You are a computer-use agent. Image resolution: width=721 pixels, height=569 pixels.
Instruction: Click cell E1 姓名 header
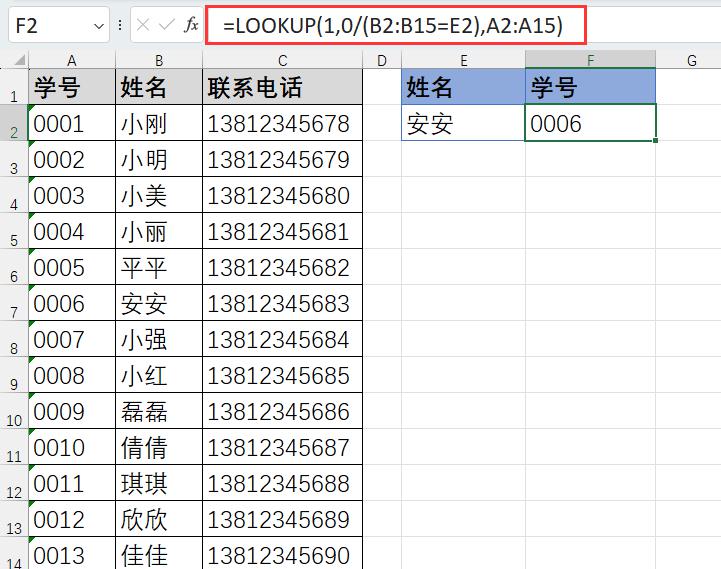464,86
